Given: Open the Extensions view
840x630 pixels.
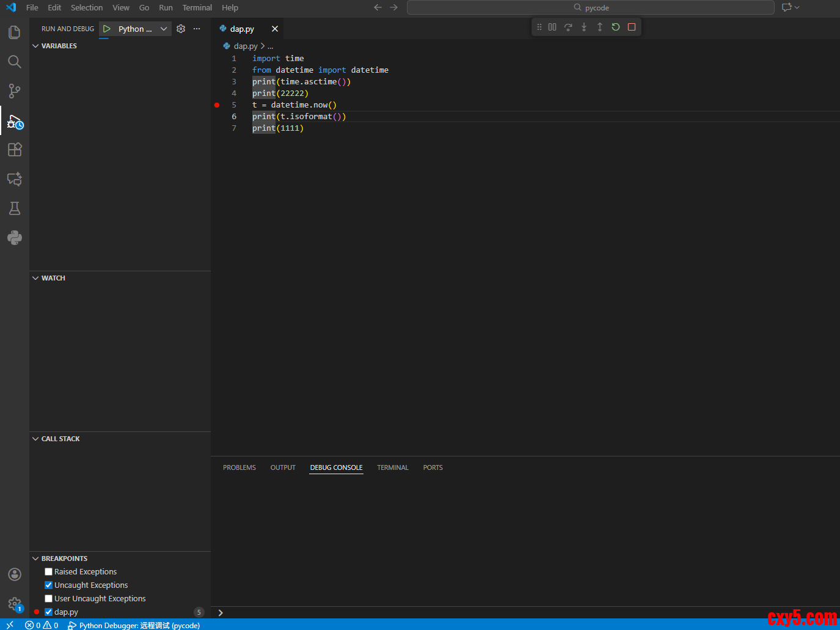Looking at the screenshot, I should (15, 150).
